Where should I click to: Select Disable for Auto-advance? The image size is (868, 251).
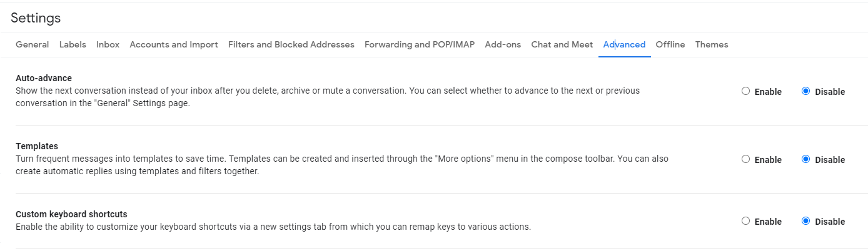[805, 91]
